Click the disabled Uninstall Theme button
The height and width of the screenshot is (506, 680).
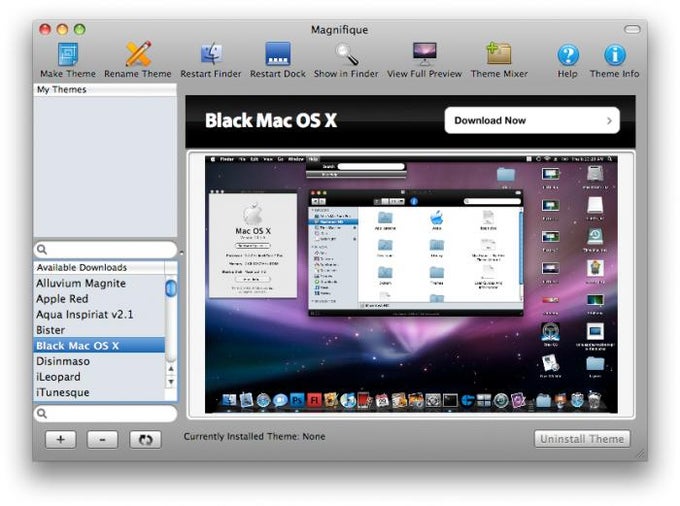(582, 439)
